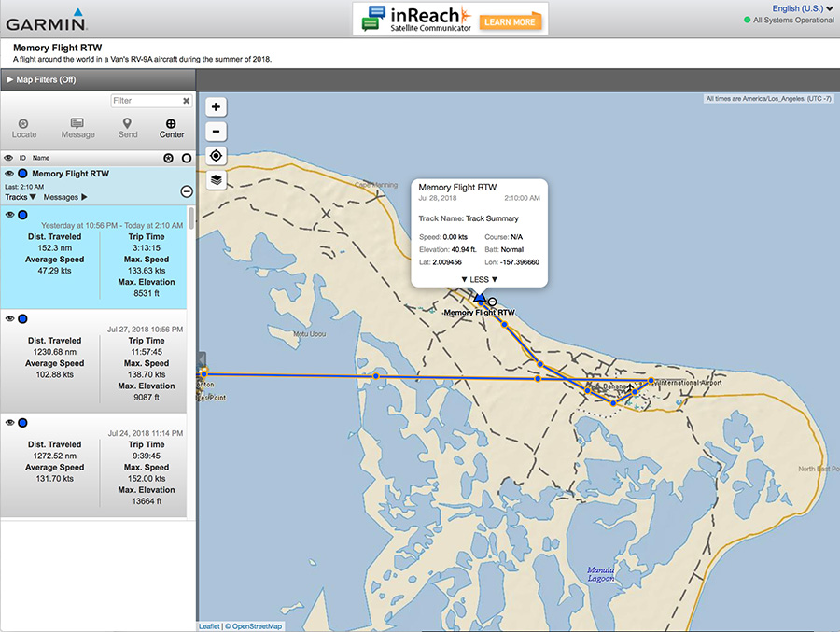Click the blue color swatch of the latest track
Viewport: 840px width, 632px height.
pos(22,215)
